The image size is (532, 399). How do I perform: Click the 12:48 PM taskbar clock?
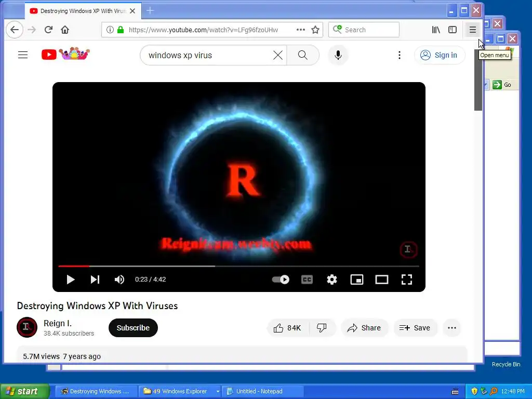point(513,392)
